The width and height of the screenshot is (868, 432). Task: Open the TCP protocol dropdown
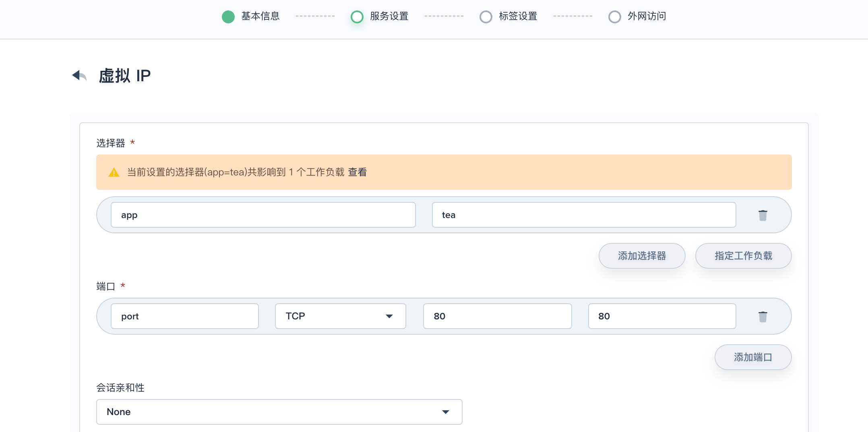click(341, 316)
